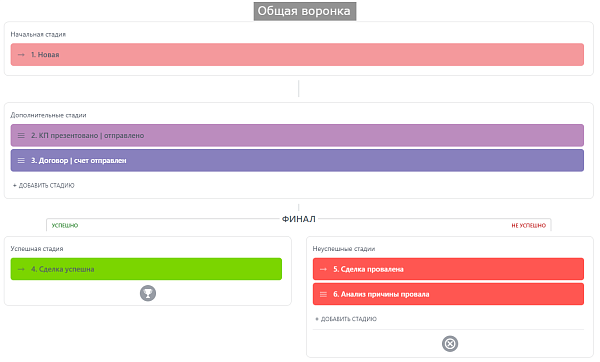Click the arrow icon on the 1. Новая stage
600x362 pixels.
(x=21, y=55)
